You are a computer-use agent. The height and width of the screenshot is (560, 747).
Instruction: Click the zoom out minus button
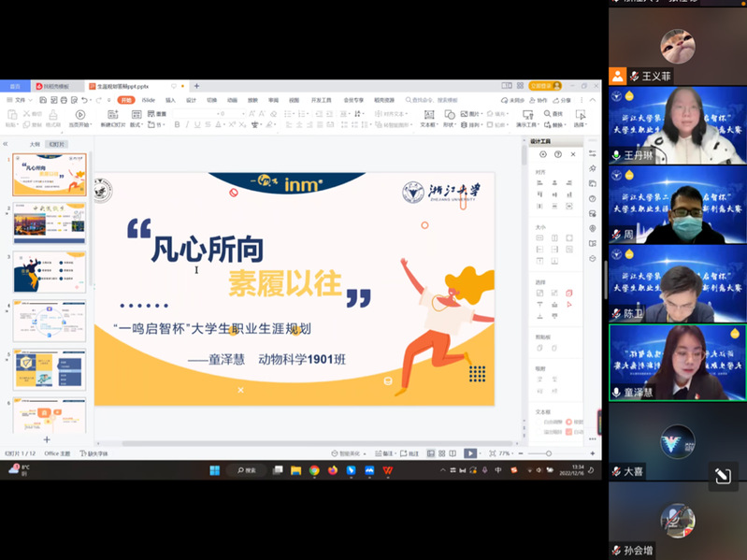tap(521, 453)
